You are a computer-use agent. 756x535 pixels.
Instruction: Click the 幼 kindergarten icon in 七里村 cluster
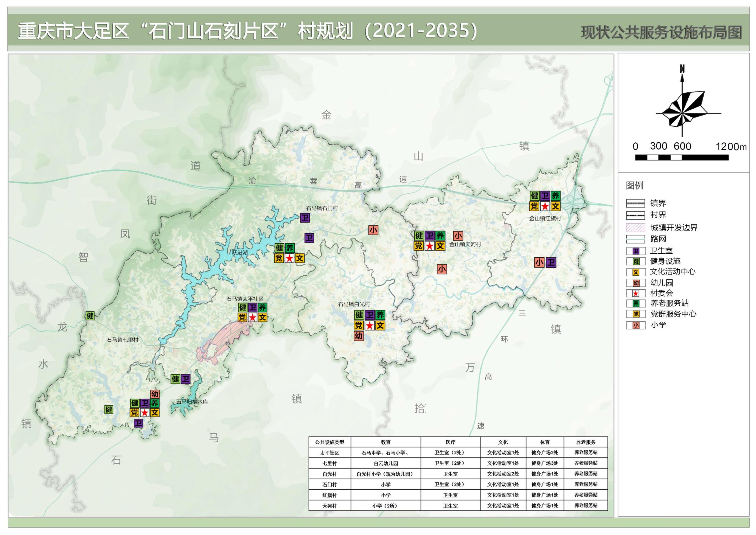(x=155, y=394)
